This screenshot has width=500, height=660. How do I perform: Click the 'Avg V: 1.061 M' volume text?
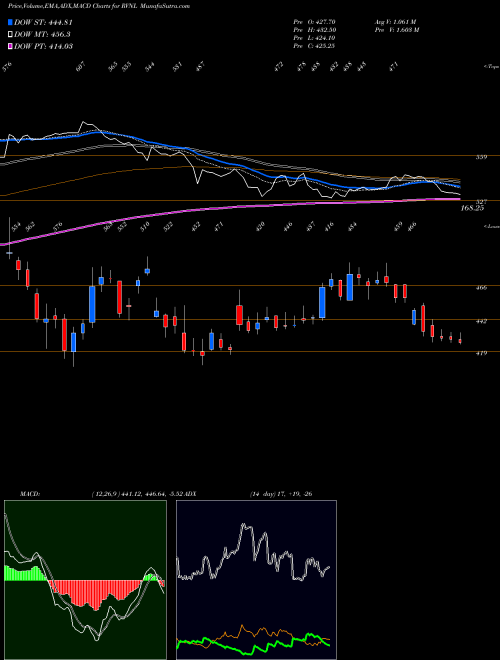(x=395, y=21)
